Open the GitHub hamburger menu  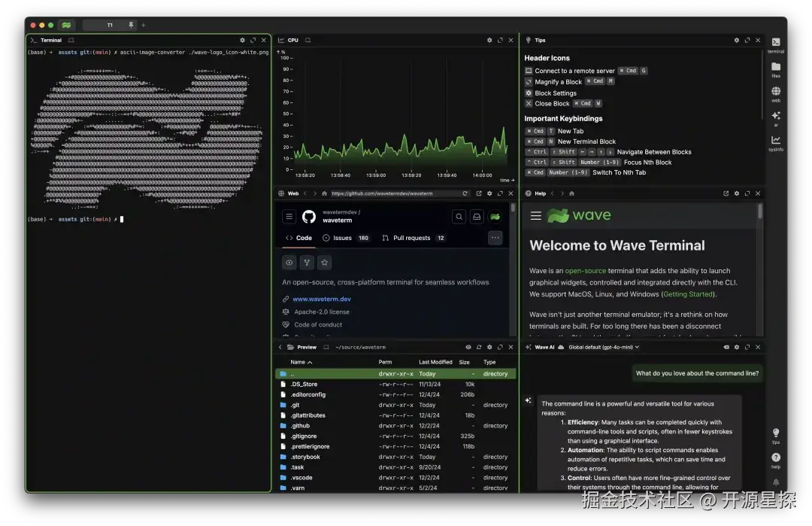click(289, 217)
